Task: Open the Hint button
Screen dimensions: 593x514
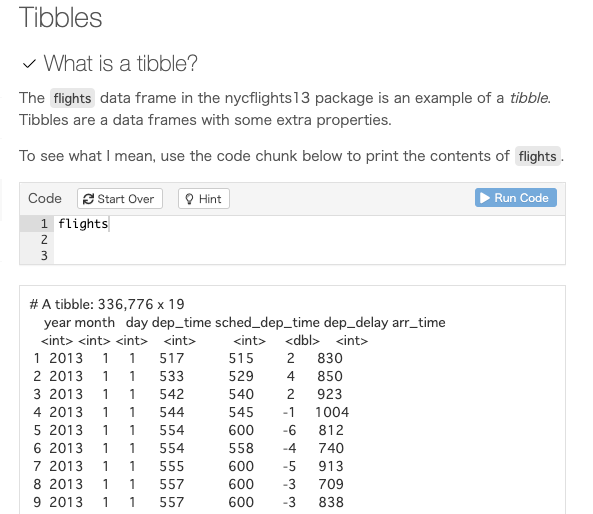Action: (204, 199)
